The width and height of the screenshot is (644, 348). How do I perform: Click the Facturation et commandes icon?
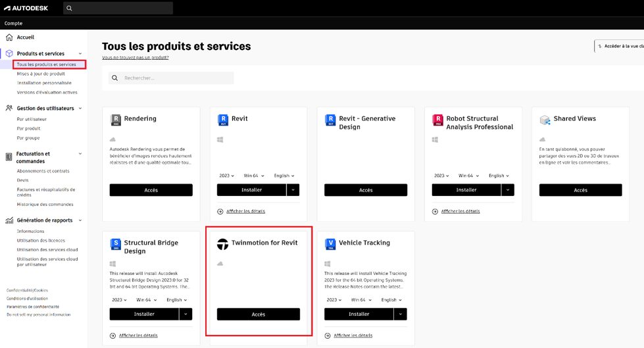pyautogui.click(x=9, y=157)
